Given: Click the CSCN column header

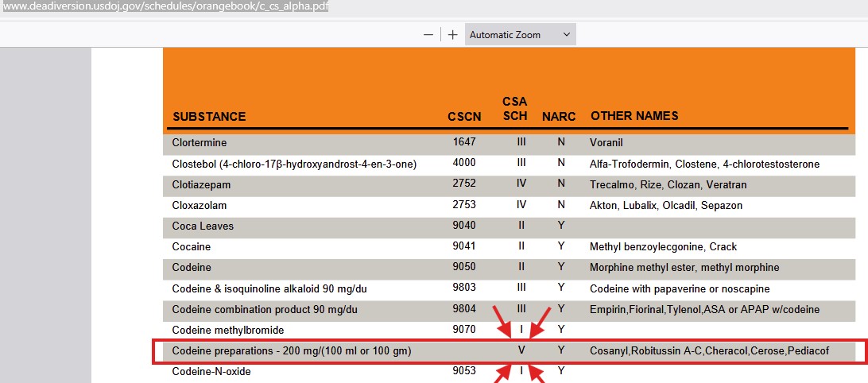Looking at the screenshot, I should pos(464,117).
